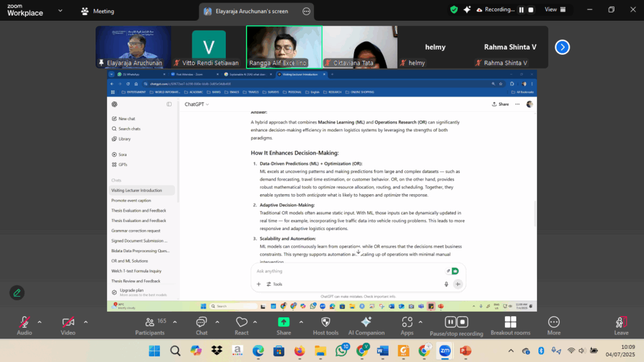Click the green Share screen icon
Screen dimensions: 644x362
click(x=284, y=322)
